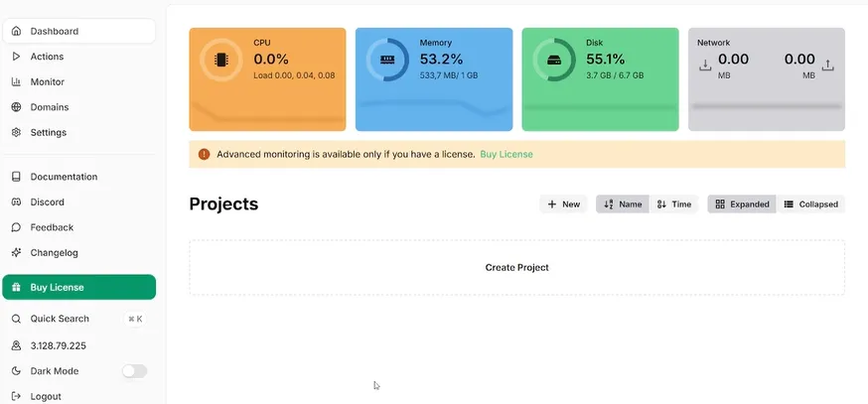868x404 pixels.
Task: Switch projects to Expanded view
Action: pyautogui.click(x=742, y=204)
